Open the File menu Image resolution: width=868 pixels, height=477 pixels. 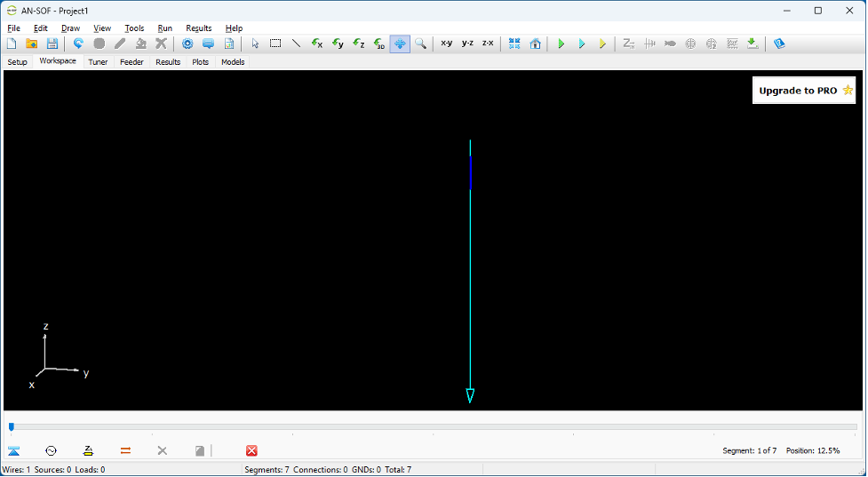(x=14, y=28)
